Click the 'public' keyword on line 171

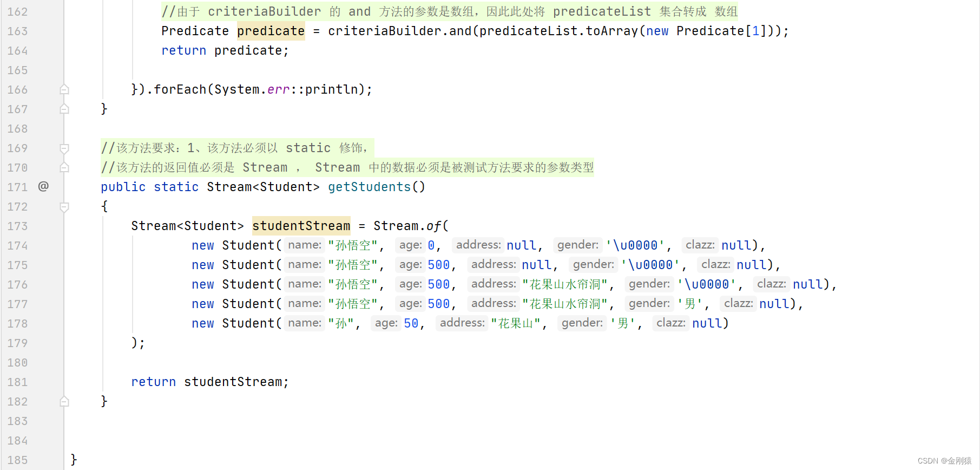point(123,187)
